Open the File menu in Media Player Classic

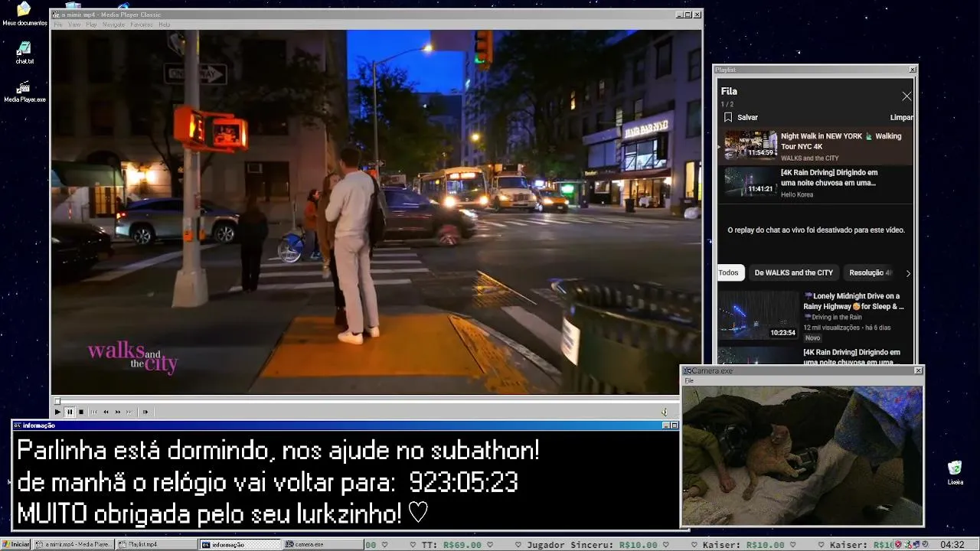pos(58,24)
